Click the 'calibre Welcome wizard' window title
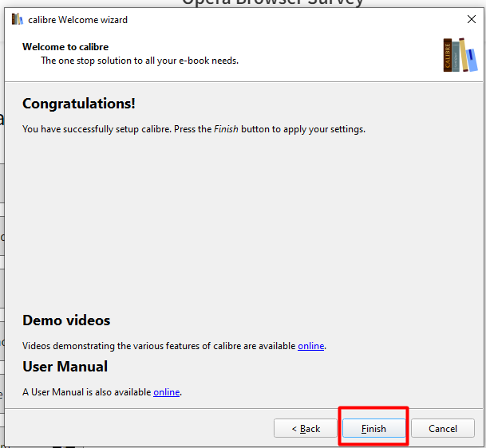Viewport: 486px width, 448px height. [x=77, y=20]
